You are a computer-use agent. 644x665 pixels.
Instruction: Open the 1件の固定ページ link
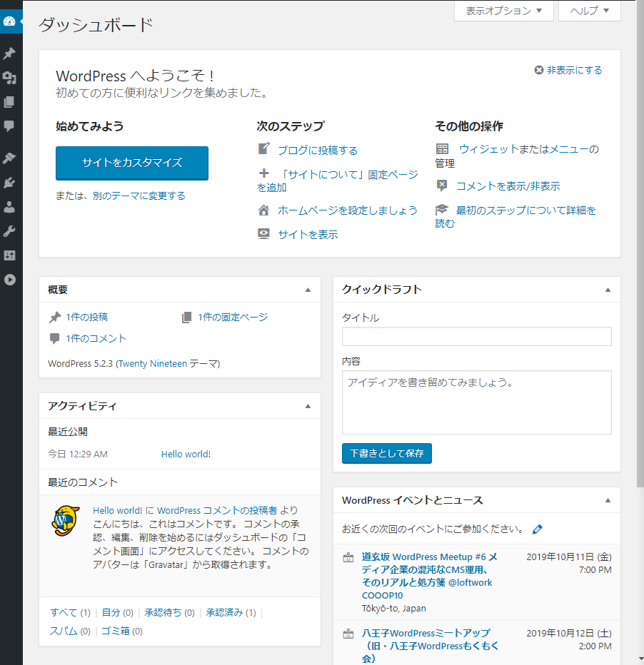click(x=233, y=318)
